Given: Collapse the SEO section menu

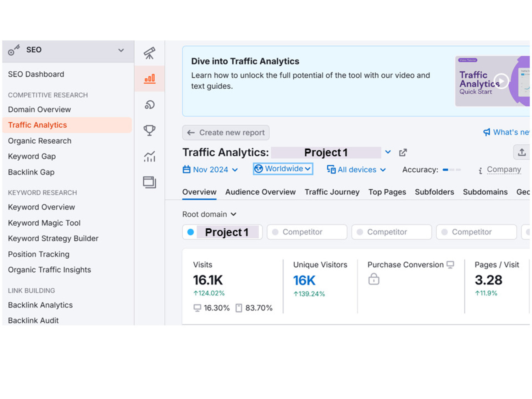Looking at the screenshot, I should click(x=121, y=50).
